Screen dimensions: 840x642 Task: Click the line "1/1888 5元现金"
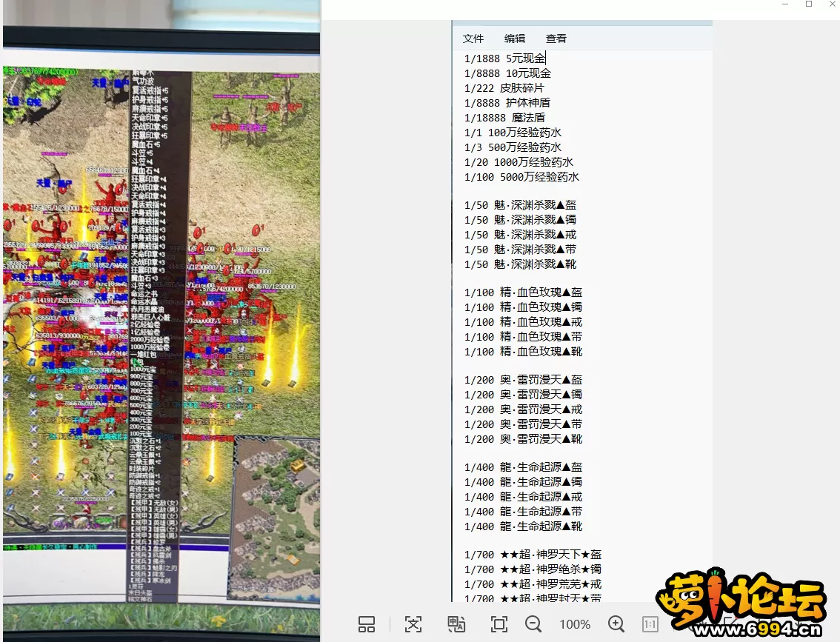tap(504, 58)
